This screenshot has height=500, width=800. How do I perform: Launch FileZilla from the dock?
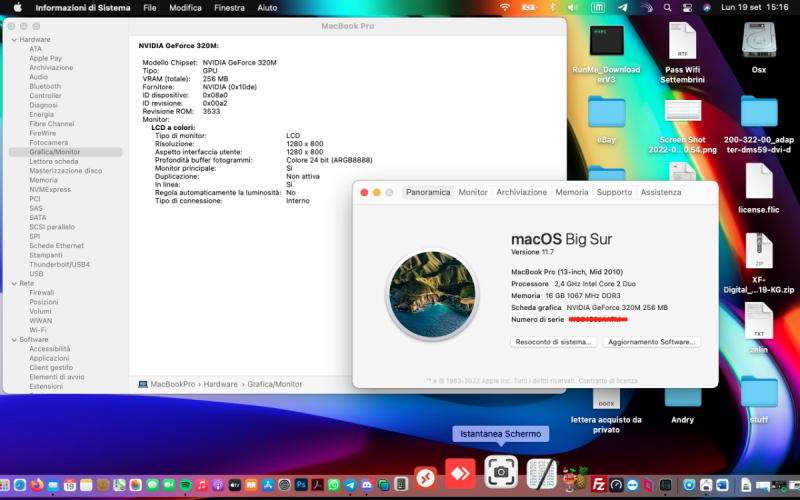click(598, 484)
